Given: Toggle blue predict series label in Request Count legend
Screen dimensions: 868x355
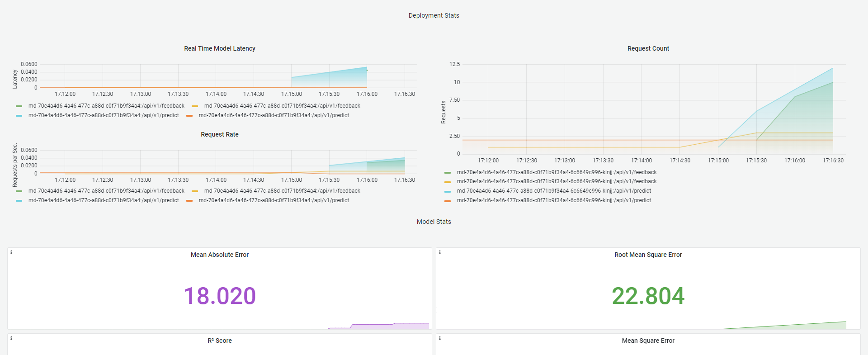Looking at the screenshot, I should tap(554, 191).
